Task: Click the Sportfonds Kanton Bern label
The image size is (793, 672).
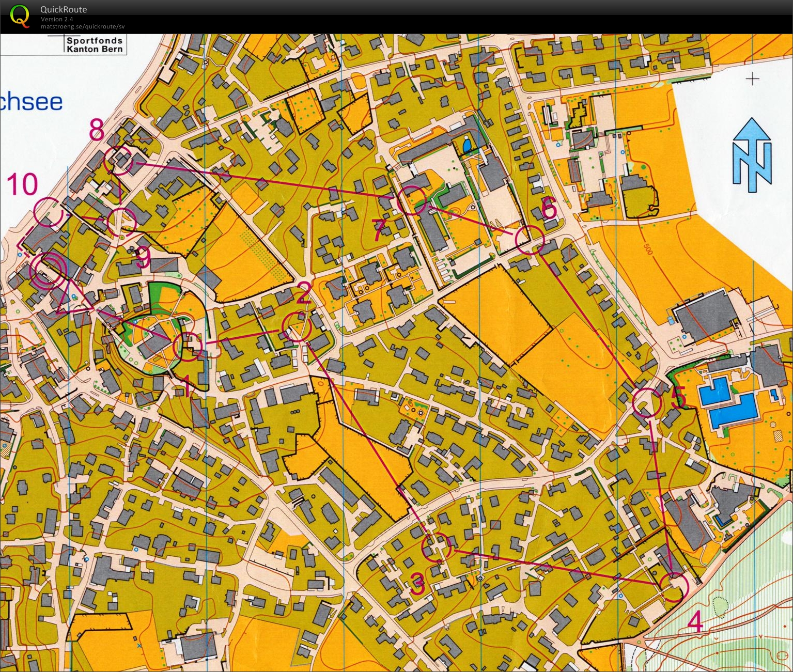Action: [x=95, y=44]
